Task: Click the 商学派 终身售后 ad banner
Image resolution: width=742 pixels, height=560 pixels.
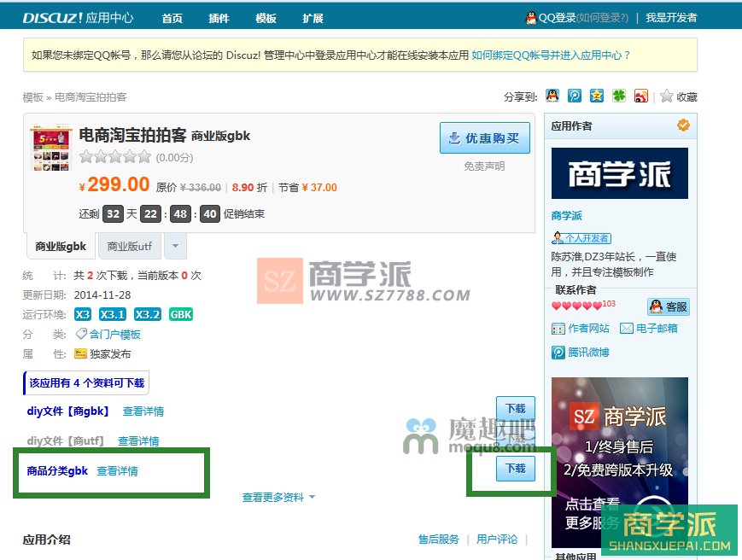Action: pos(620,462)
